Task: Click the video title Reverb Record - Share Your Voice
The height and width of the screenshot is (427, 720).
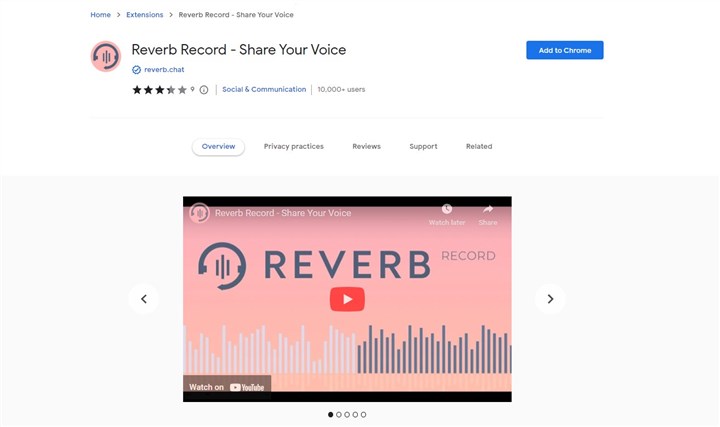Action: [x=283, y=213]
